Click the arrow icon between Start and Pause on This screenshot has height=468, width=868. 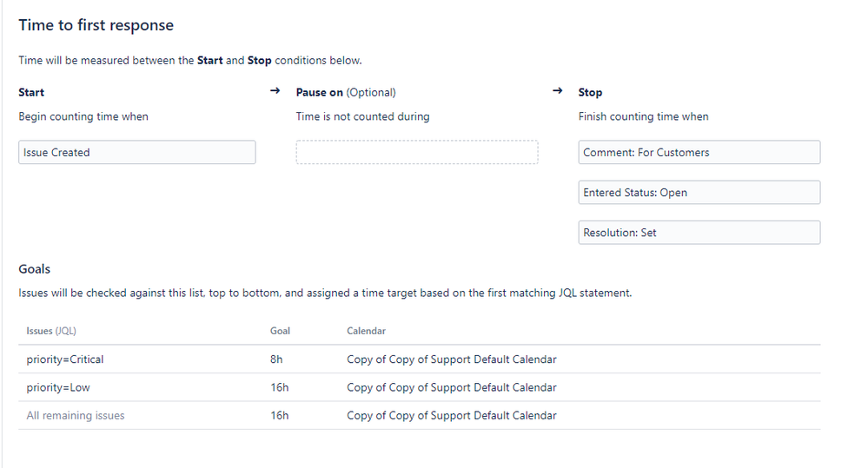[275, 90]
